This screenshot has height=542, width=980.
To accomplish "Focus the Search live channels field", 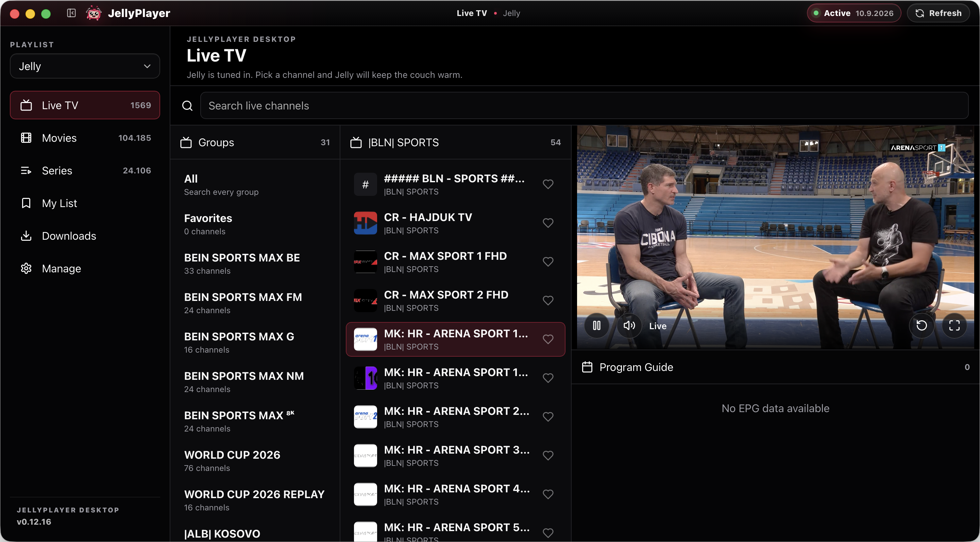I will point(584,106).
